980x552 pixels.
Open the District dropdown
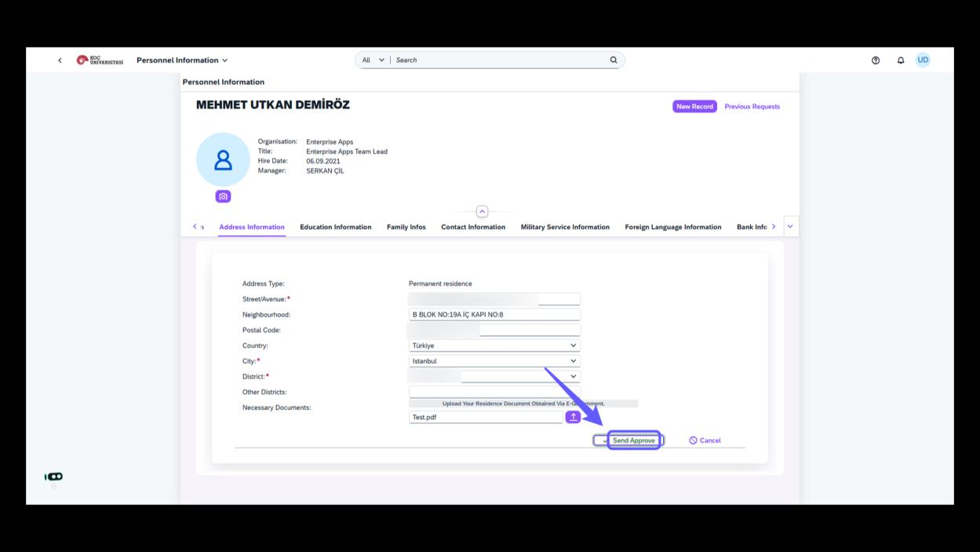494,376
